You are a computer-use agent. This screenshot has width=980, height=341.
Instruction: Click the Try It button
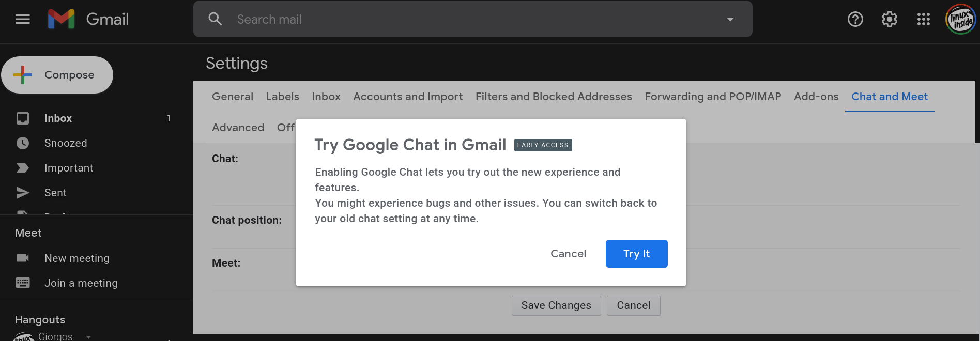(x=637, y=254)
